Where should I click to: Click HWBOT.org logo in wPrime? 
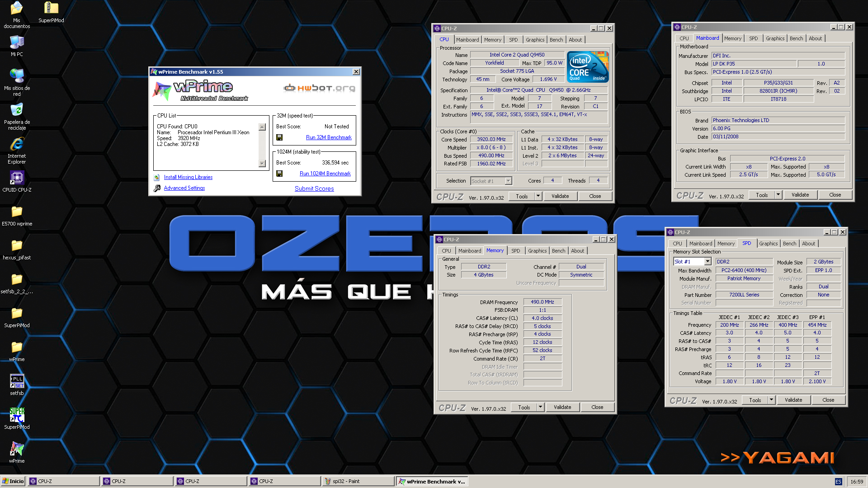click(319, 88)
